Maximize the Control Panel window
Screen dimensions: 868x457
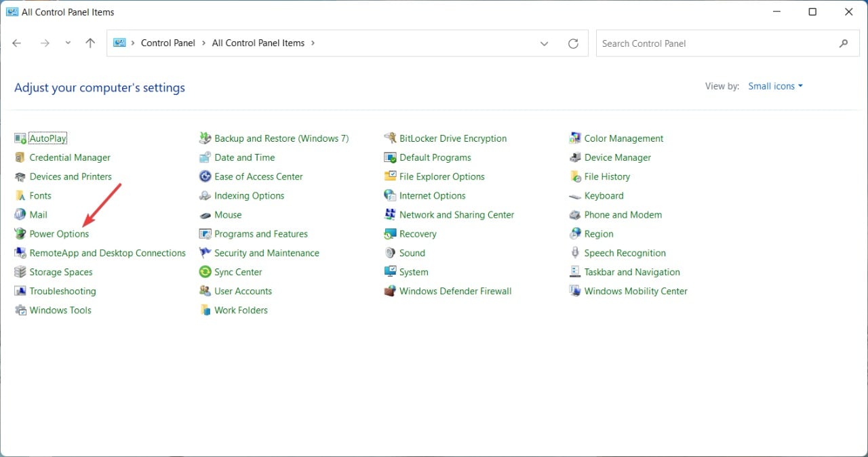click(812, 12)
